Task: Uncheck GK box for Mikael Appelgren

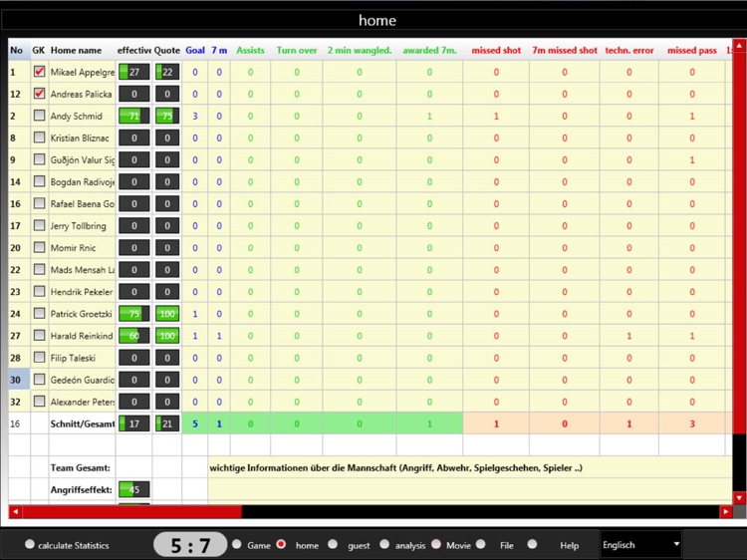Action: (x=40, y=72)
